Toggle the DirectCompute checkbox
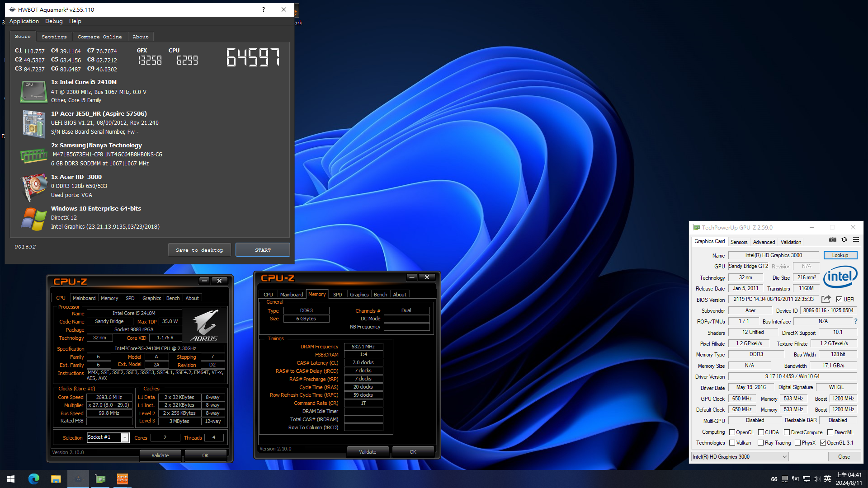 pos(787,432)
